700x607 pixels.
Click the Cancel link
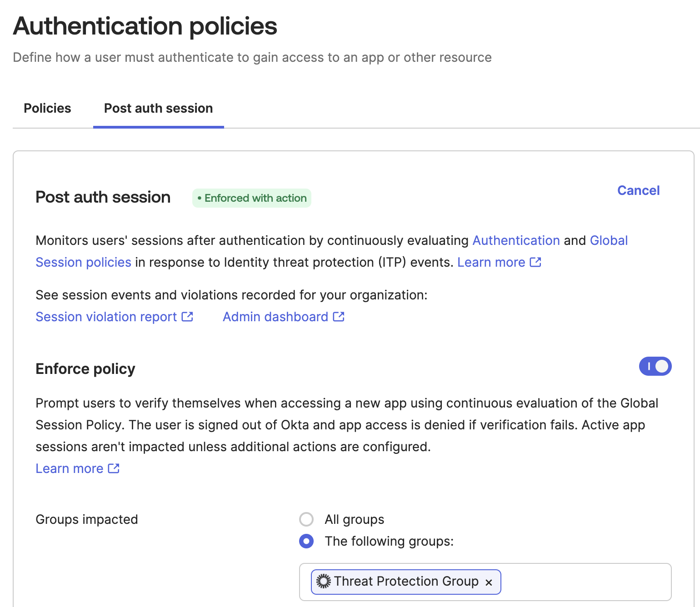click(x=638, y=190)
